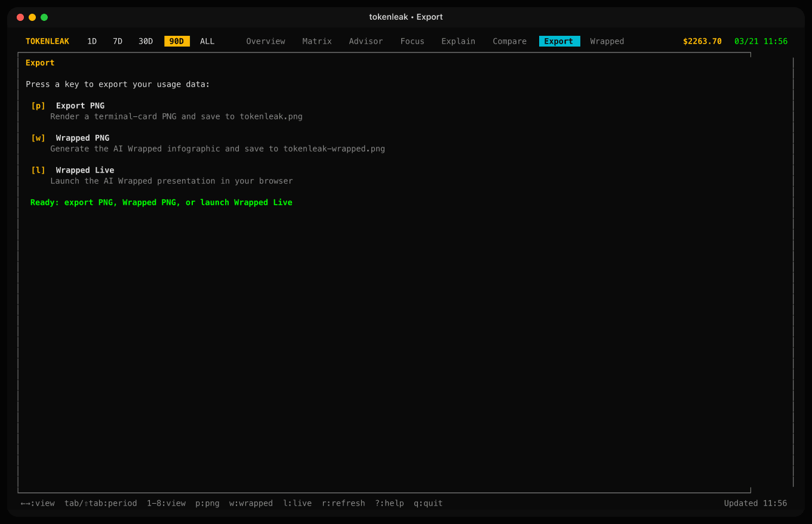Click the Export panel title
812x524 pixels.
coord(40,63)
